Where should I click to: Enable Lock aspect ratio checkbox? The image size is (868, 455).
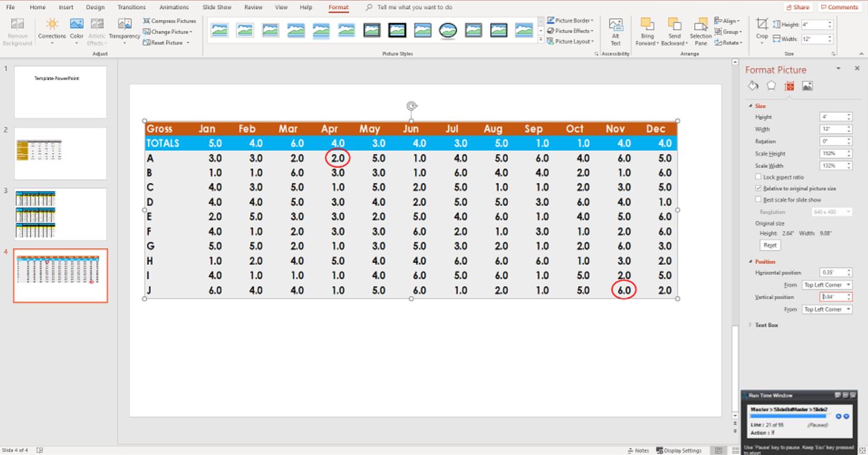click(x=759, y=177)
